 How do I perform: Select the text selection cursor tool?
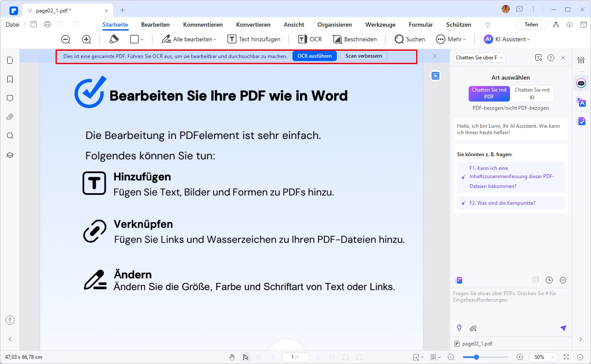coord(246,357)
